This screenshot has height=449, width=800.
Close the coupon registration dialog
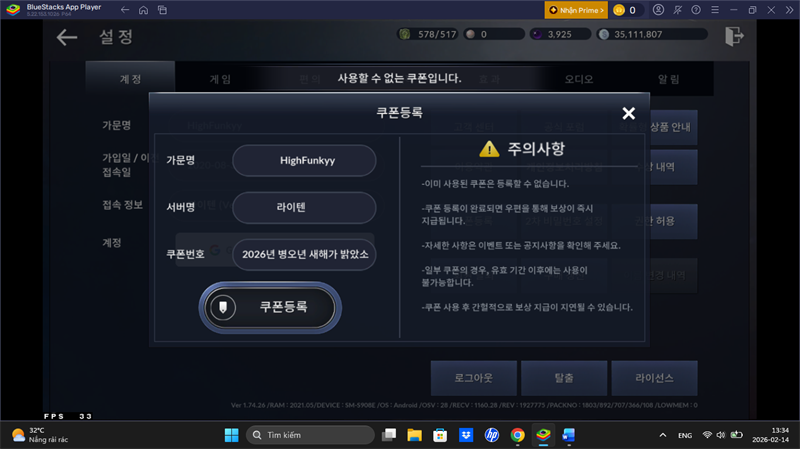click(628, 114)
